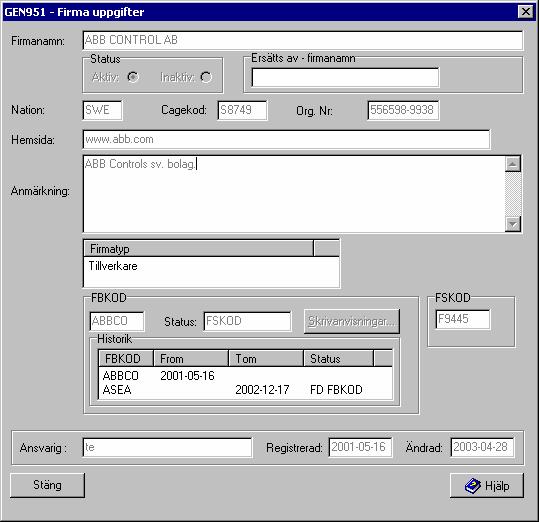Click the Registrerad date field
Screen dimensions: 539x522
click(360, 447)
